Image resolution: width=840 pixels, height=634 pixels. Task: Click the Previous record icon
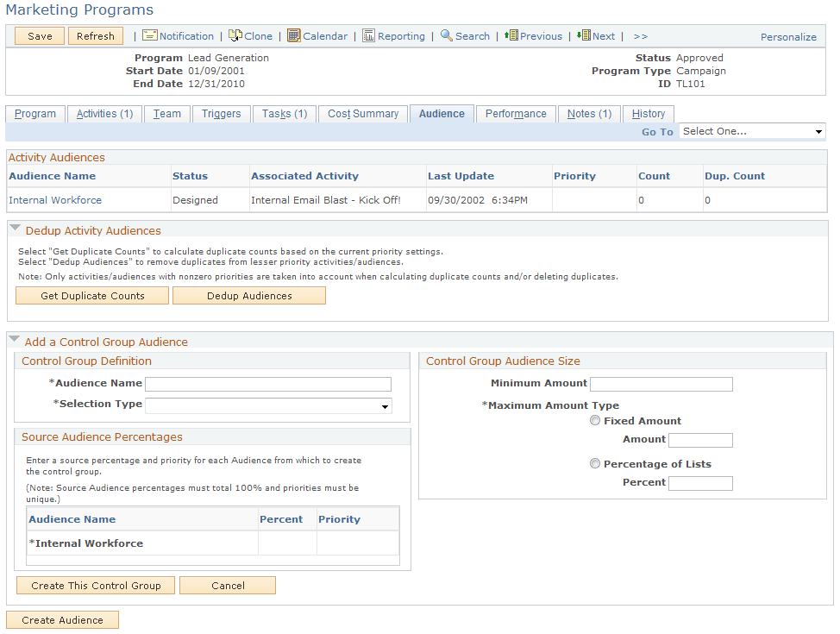click(511, 35)
